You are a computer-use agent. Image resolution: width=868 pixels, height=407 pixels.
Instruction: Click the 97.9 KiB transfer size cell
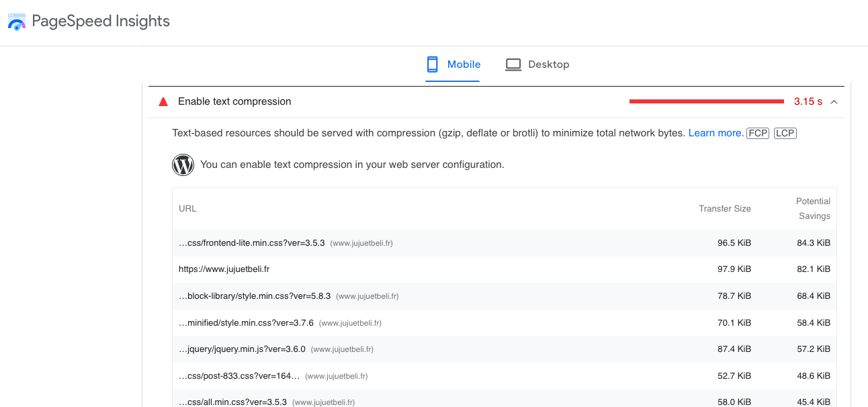point(734,269)
